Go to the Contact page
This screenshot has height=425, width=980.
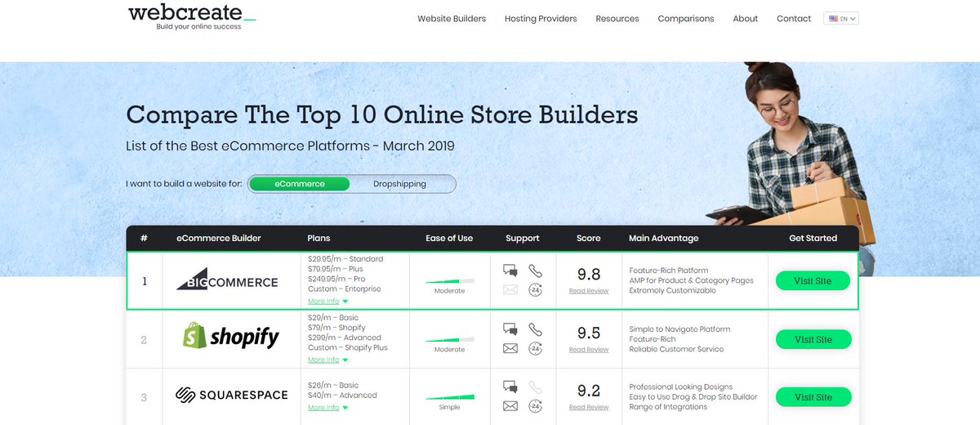coord(794,19)
